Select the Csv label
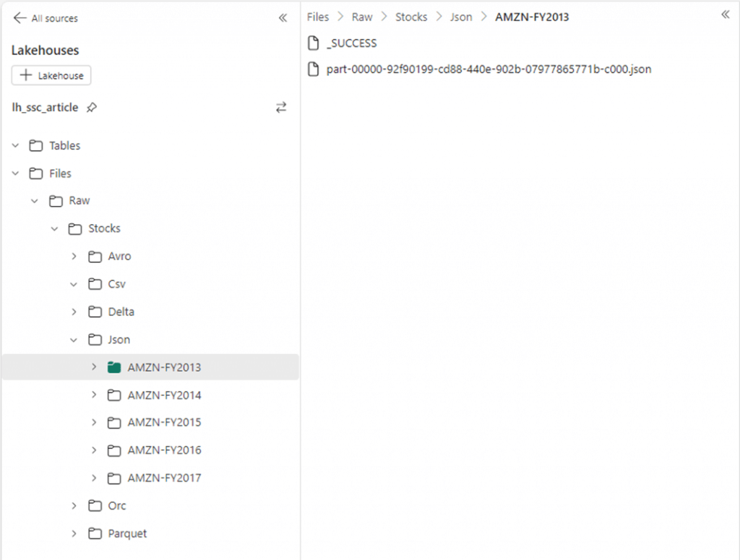The width and height of the screenshot is (740, 560). click(x=116, y=284)
